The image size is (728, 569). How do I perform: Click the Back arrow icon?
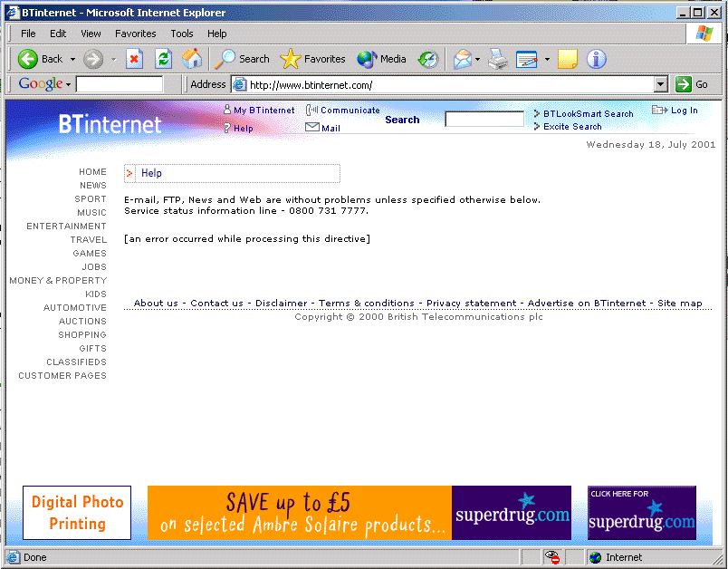pos(27,59)
